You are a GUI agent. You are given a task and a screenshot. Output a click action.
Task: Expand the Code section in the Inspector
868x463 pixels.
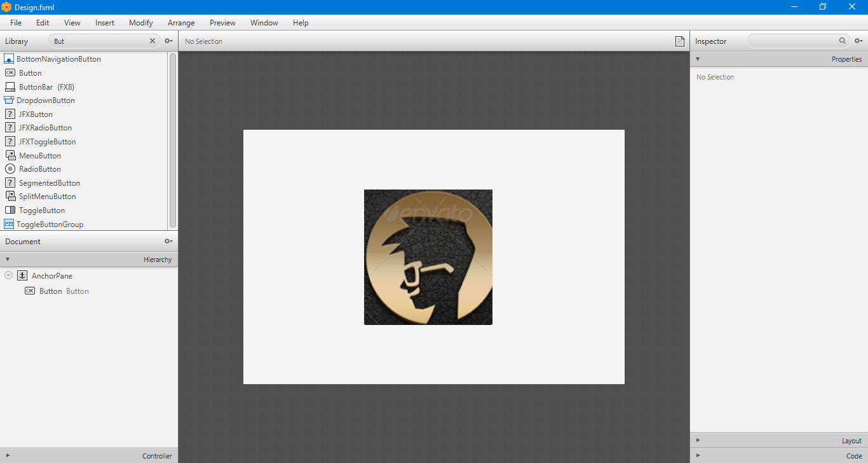coord(698,455)
